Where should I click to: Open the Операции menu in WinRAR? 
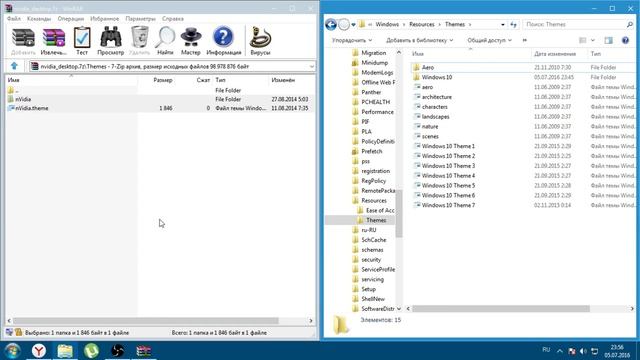coord(71,19)
